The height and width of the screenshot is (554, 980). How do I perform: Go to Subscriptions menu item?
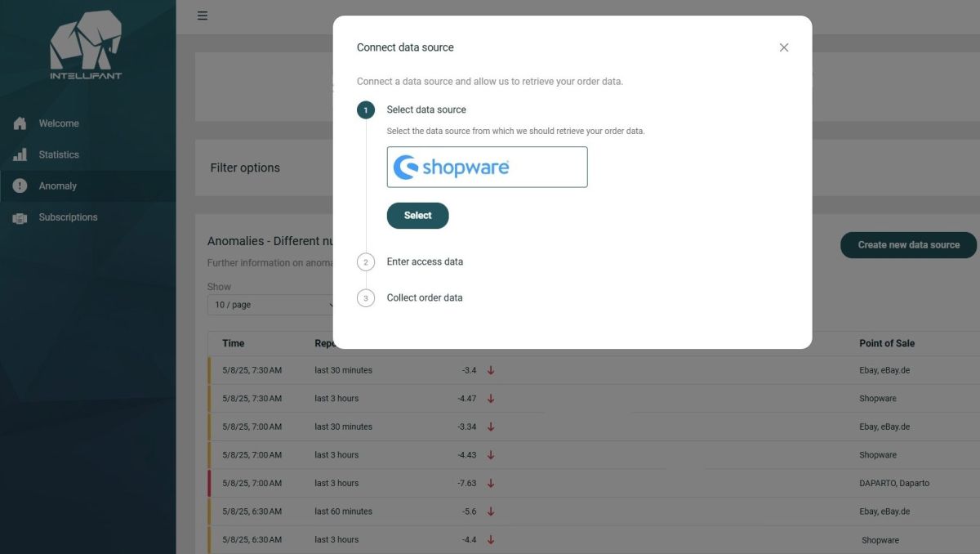coord(68,217)
